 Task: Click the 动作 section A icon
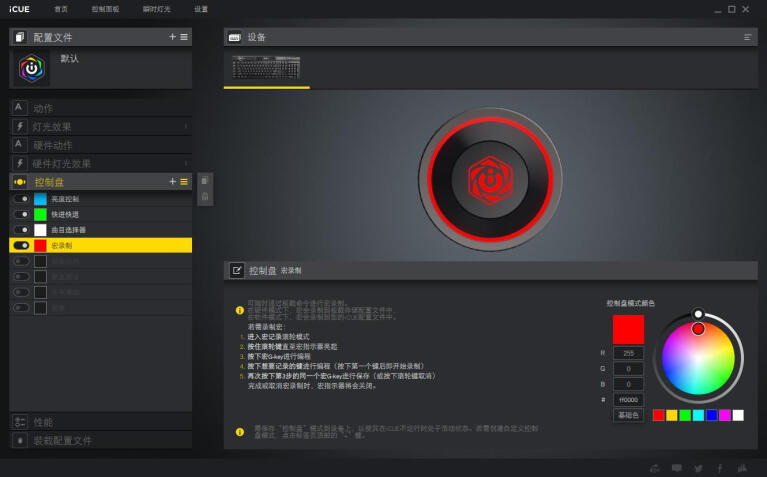(18, 107)
